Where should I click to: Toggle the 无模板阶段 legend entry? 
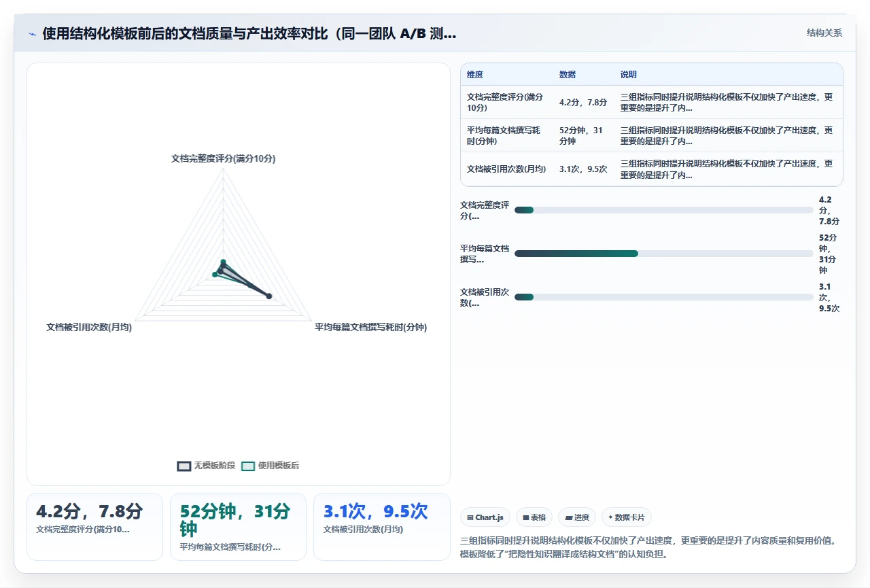click(206, 466)
